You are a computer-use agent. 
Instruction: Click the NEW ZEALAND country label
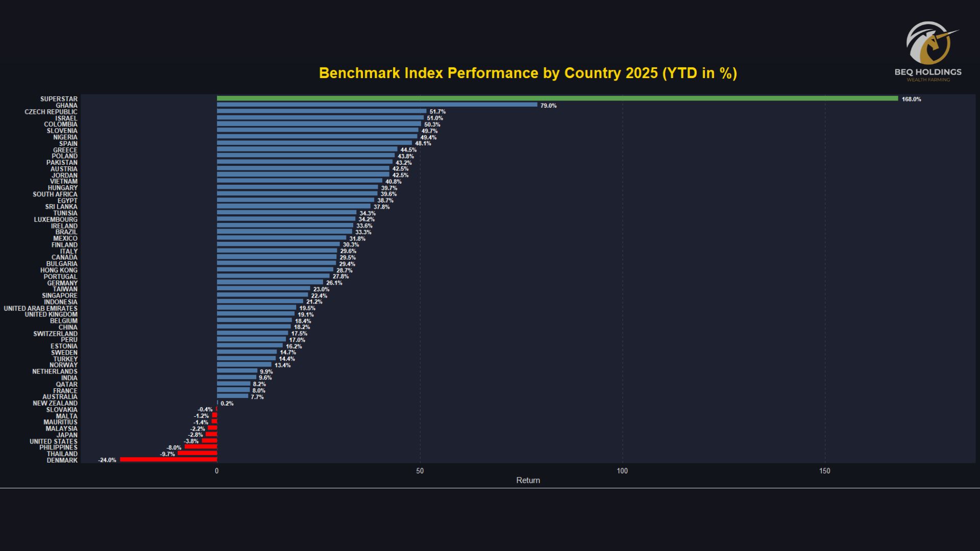pos(55,403)
